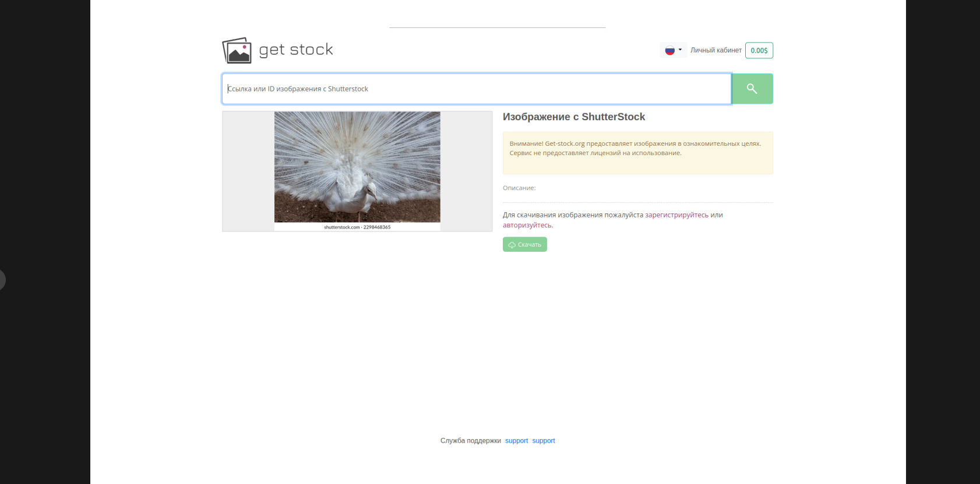Click the magnifier search button
Screen dimensions: 980x484
(x=752, y=89)
